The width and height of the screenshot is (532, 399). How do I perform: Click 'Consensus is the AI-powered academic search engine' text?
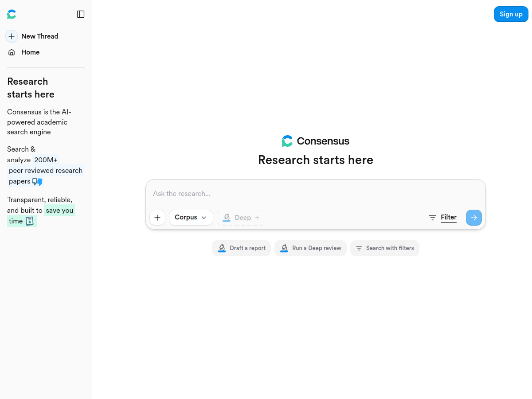39,122
